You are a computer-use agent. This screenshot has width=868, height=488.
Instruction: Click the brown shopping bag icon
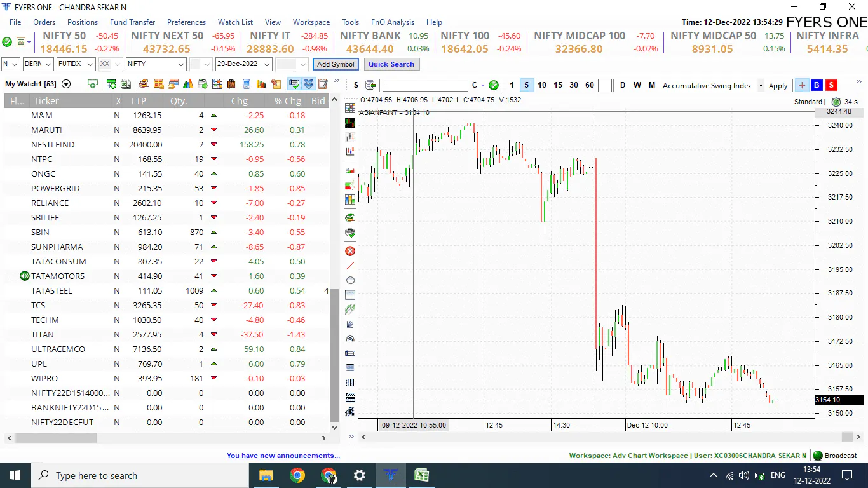(231, 84)
